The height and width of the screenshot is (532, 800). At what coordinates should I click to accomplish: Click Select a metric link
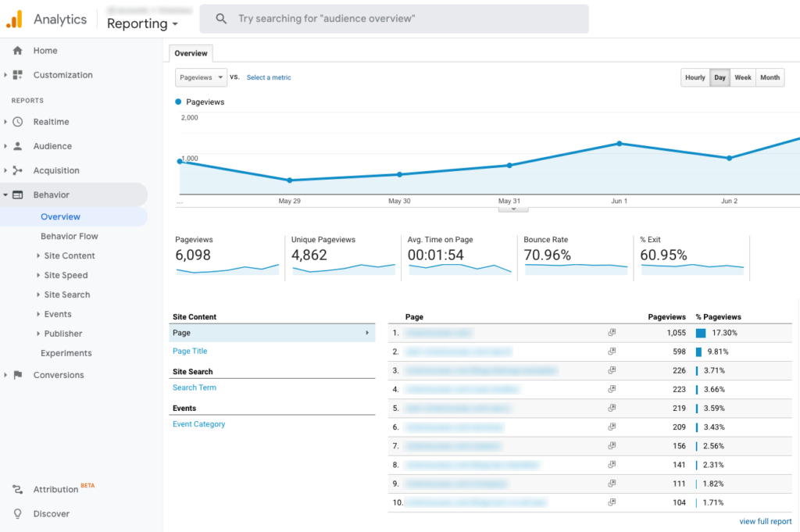point(269,78)
